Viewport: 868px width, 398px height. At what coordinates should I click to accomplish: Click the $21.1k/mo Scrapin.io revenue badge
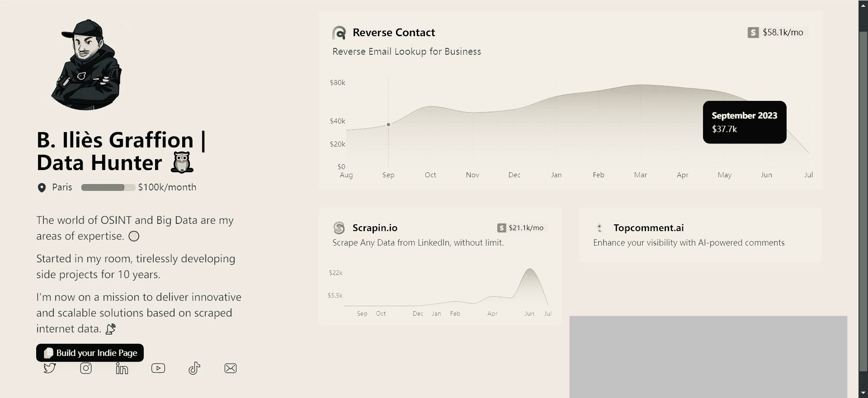coord(521,228)
